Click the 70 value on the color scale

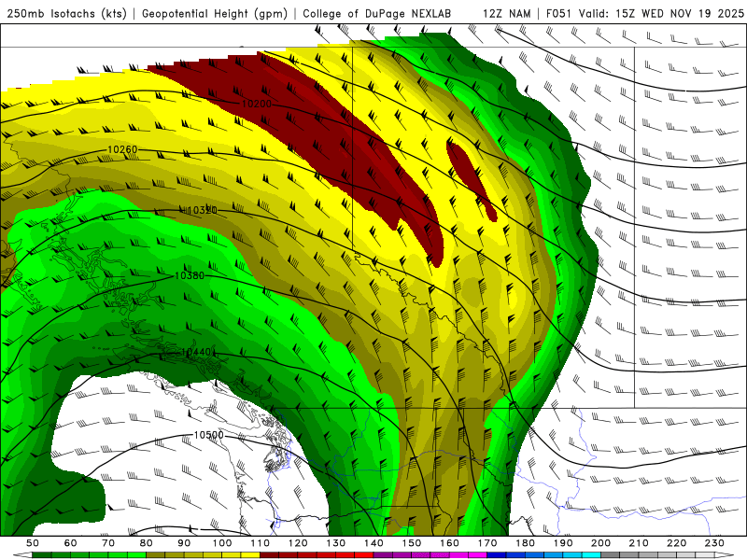coord(108,543)
